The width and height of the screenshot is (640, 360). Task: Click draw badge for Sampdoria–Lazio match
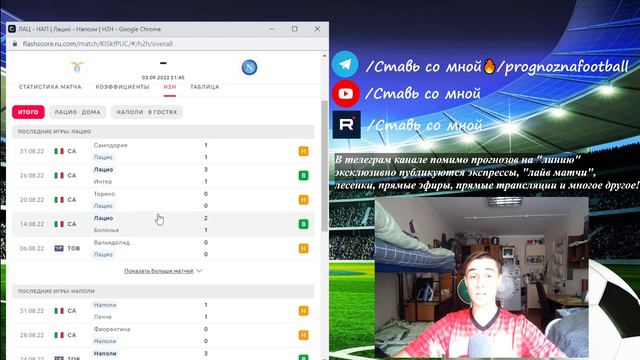[303, 151]
